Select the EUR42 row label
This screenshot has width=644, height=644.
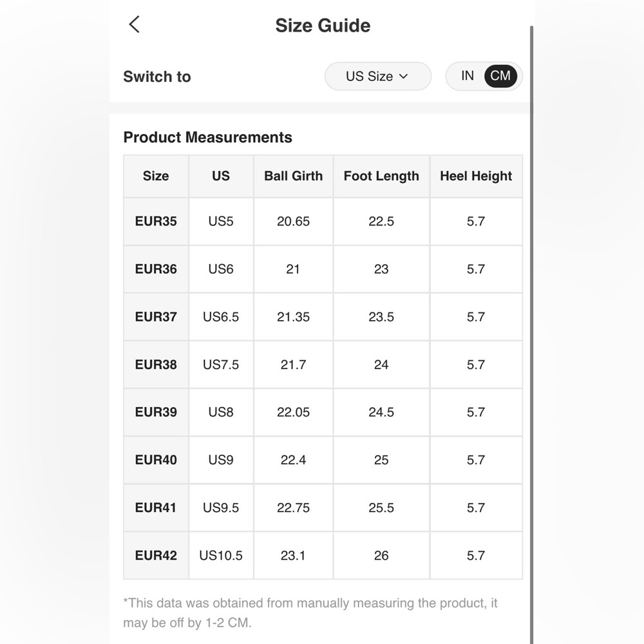pos(156,555)
